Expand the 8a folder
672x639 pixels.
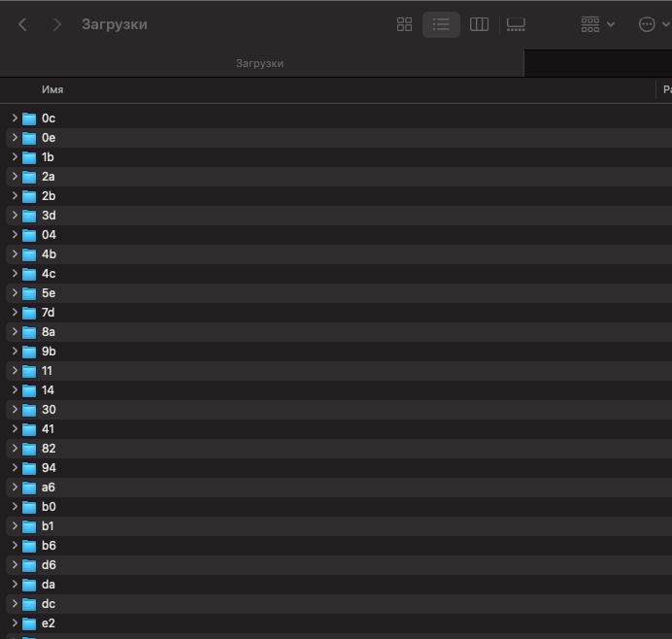pyautogui.click(x=15, y=332)
